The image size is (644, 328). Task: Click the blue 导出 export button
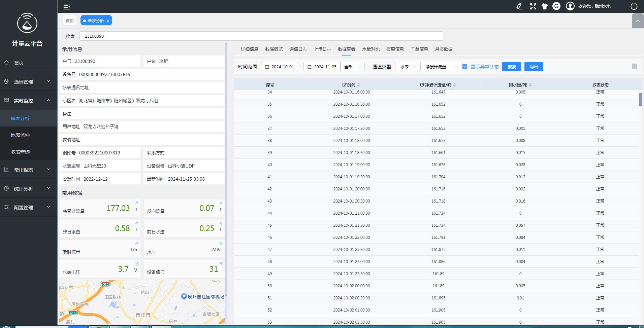534,67
